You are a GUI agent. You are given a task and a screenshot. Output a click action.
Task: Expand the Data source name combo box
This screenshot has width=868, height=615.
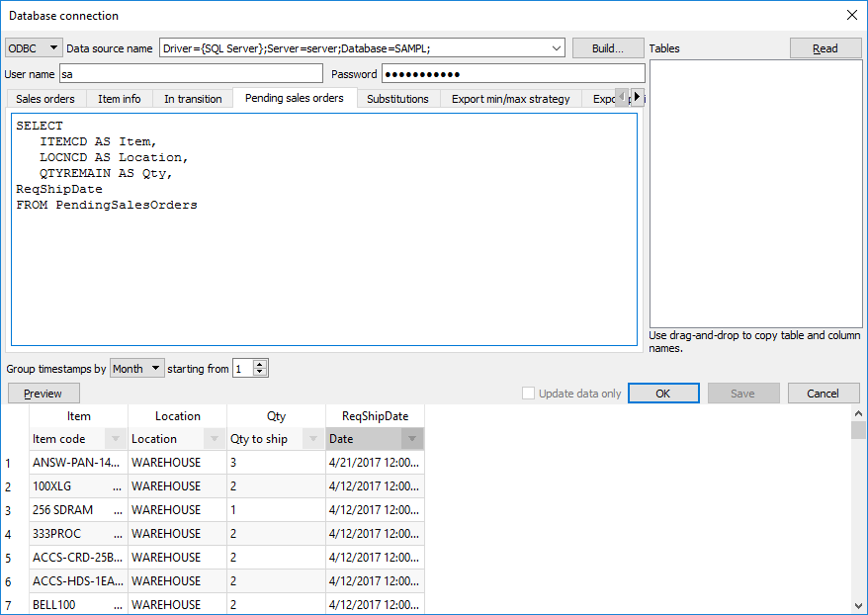(556, 47)
